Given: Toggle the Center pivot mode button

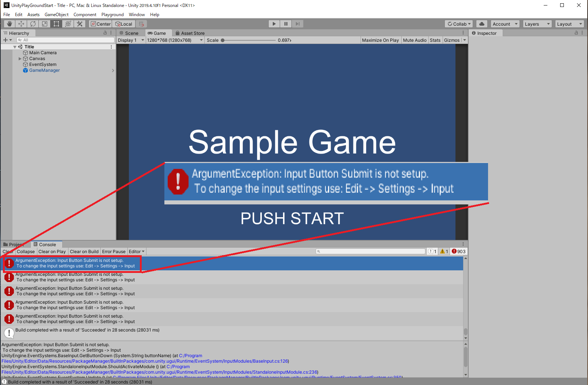Looking at the screenshot, I should pyautogui.click(x=101, y=24).
